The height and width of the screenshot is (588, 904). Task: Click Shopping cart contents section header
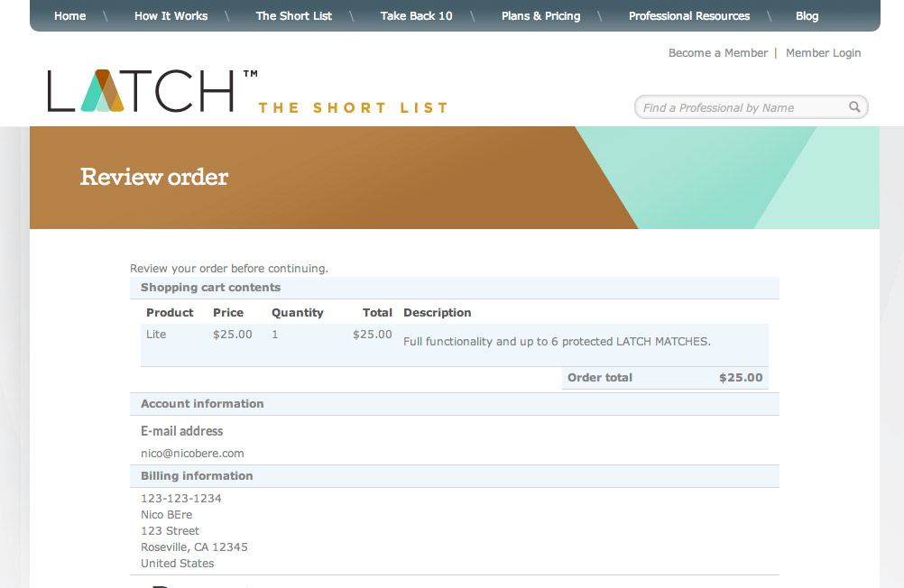coord(455,288)
